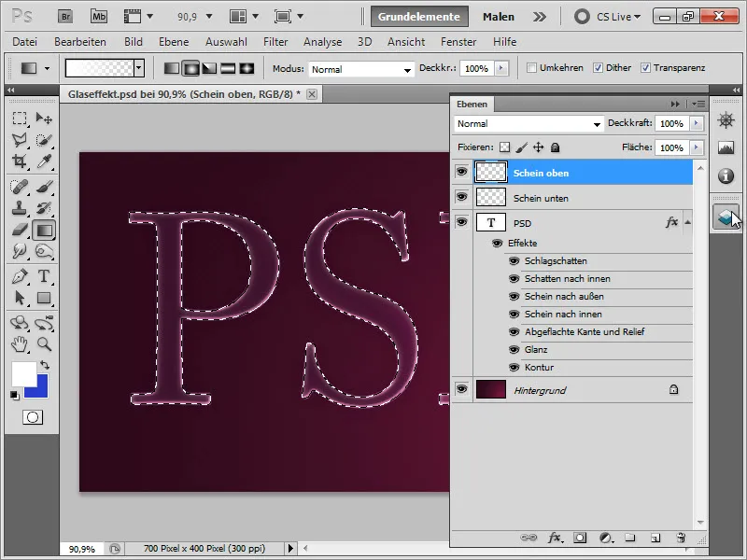Show more workspaces chevron
Viewport: 747px width, 560px height.
[x=540, y=17]
